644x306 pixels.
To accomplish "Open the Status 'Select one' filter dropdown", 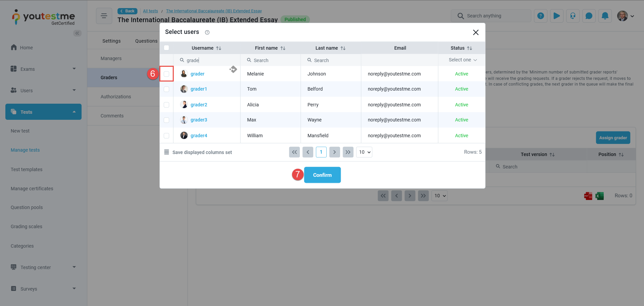I will tap(462, 60).
